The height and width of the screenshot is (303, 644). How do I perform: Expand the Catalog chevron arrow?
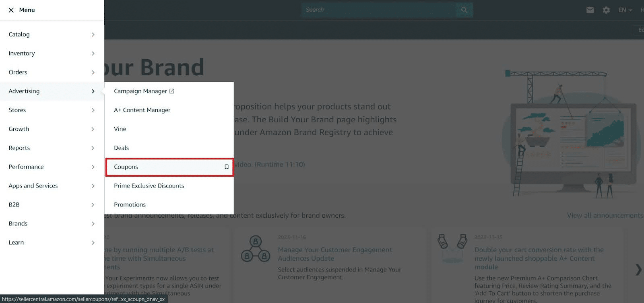[93, 35]
